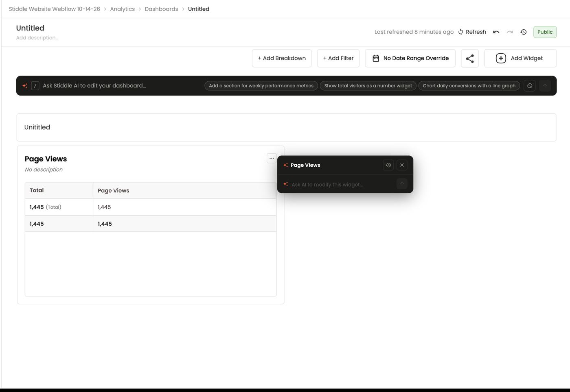
Task: Click 'Untitled' at the end of the breadcrumb
Action: pyautogui.click(x=199, y=9)
